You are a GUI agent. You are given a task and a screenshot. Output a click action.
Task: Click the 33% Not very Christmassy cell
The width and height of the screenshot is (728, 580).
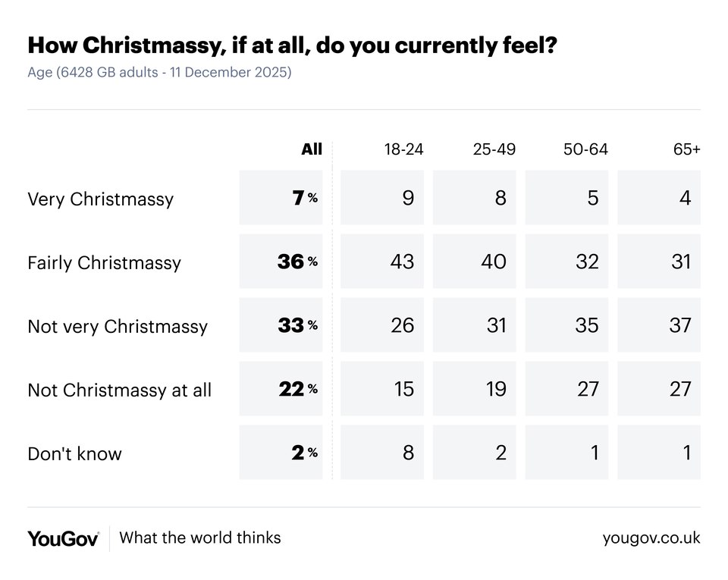(x=281, y=325)
